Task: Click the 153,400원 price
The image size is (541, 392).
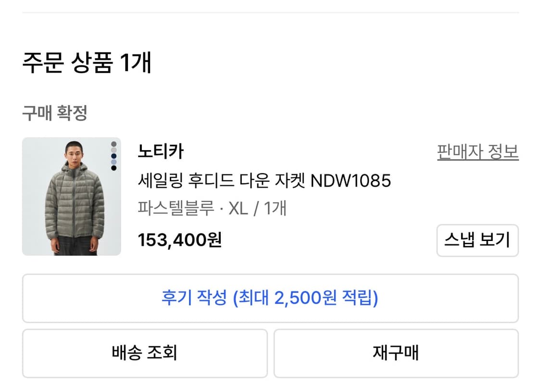Action: [x=179, y=240]
